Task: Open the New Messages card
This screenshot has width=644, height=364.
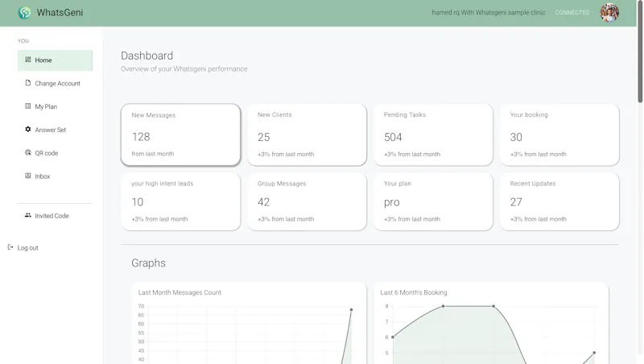Action: coord(180,134)
